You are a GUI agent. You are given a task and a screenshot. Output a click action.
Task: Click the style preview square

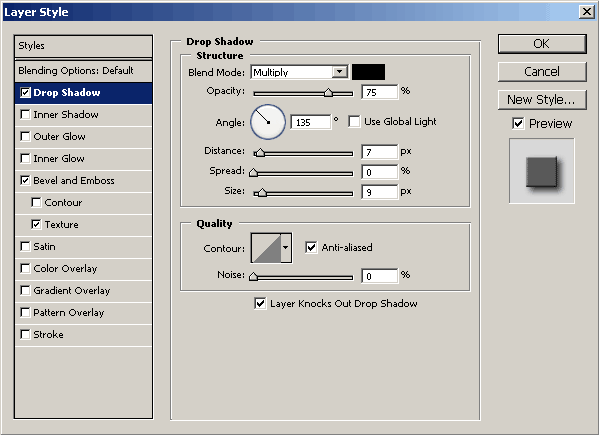[542, 171]
